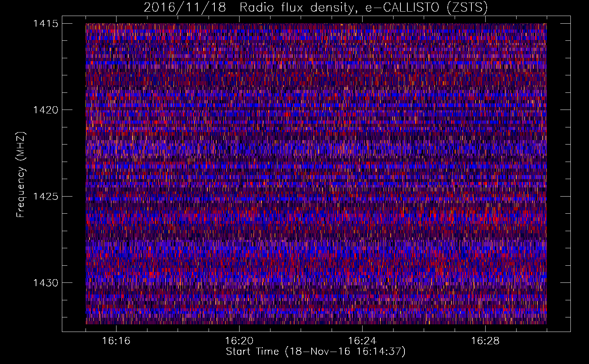
Task: Click the plot title '2016/11/18 Radio flux density, e-CALLISTO (ZSTS)'
Action: point(316,7)
